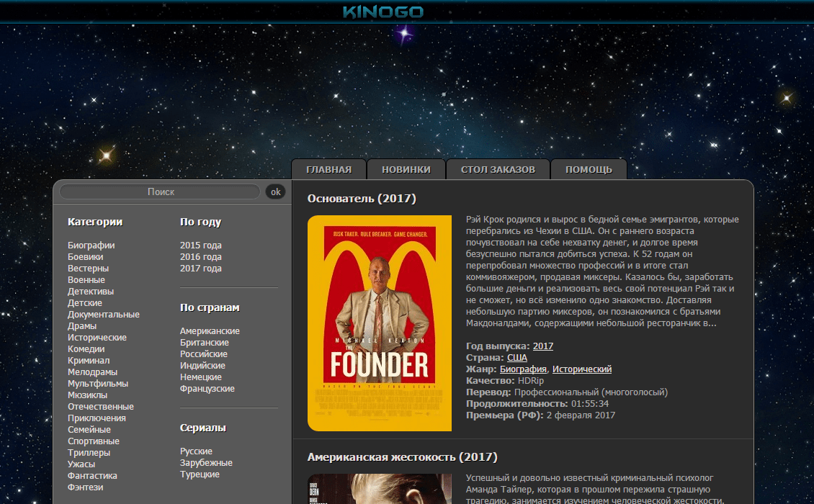
Task: Open the Криминал category
Action: pos(89,360)
